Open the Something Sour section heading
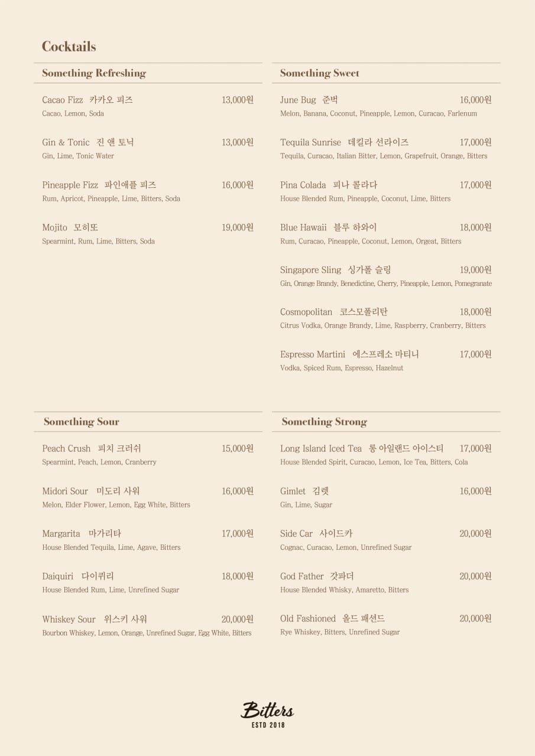Image resolution: width=535 pixels, height=756 pixels. point(82,422)
